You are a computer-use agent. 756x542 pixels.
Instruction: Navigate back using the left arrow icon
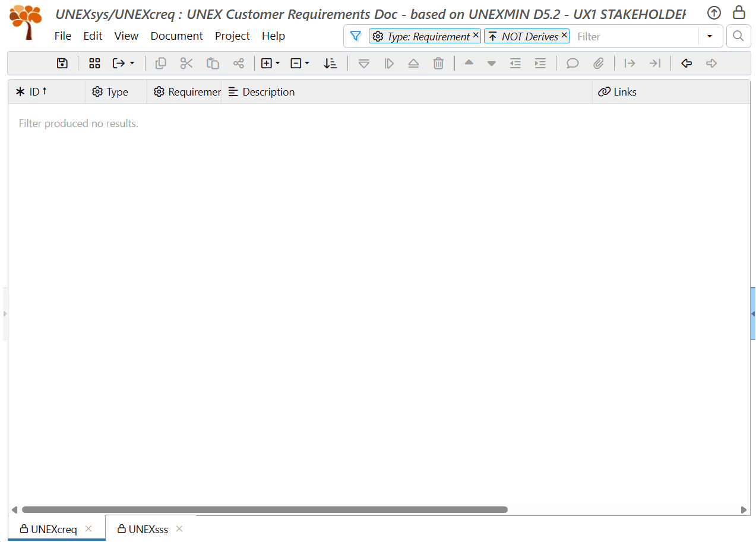[x=686, y=63]
